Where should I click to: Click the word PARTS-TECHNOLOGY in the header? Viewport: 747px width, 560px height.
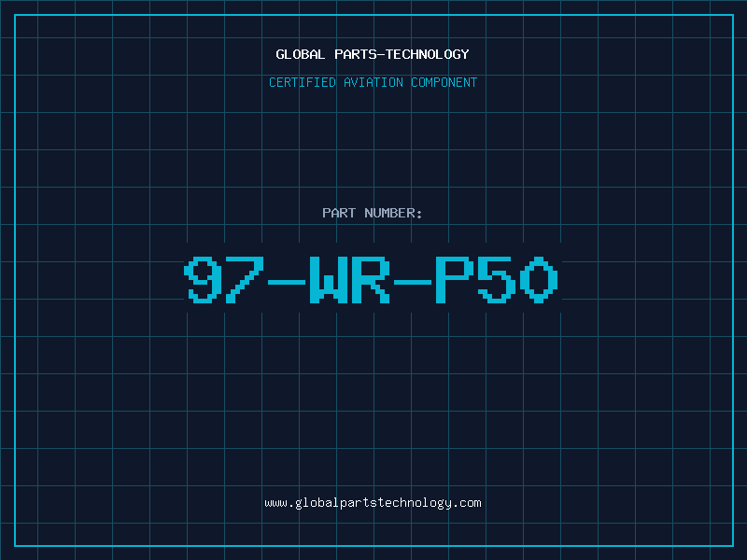[402, 54]
